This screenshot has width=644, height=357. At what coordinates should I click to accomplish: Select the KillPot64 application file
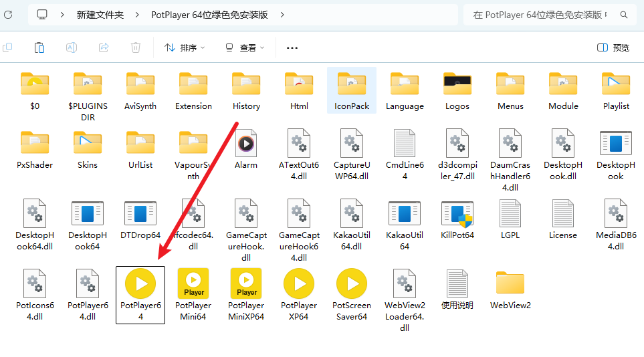[x=457, y=220]
